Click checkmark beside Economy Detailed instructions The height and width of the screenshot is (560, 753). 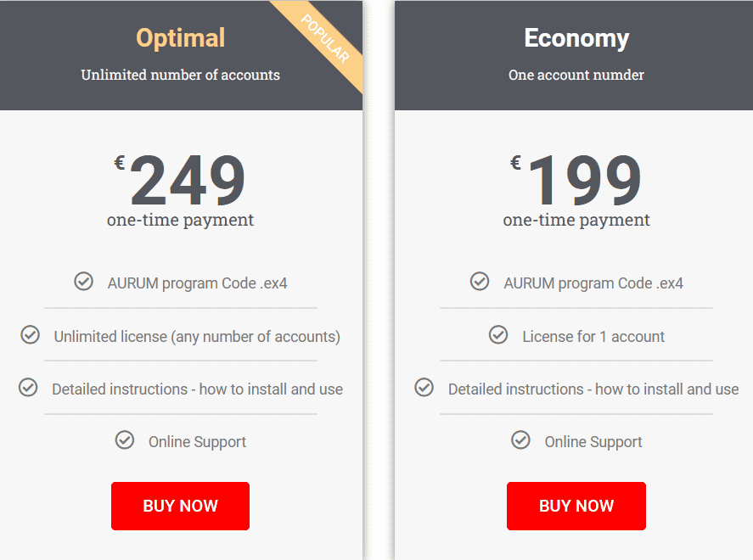point(424,387)
